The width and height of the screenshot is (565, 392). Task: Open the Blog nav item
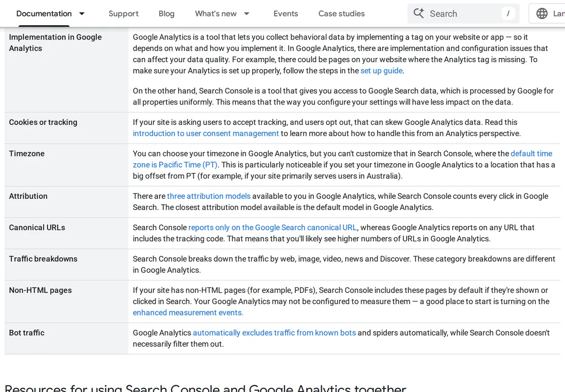[166, 14]
